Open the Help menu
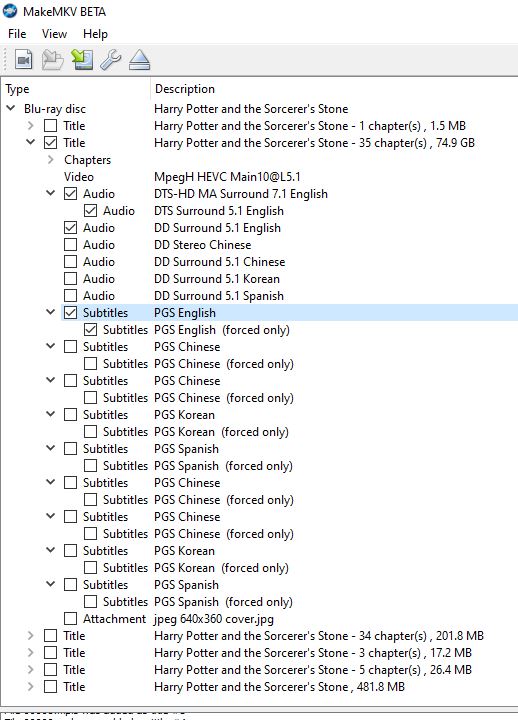Viewport: 518px width, 720px height. point(95,34)
